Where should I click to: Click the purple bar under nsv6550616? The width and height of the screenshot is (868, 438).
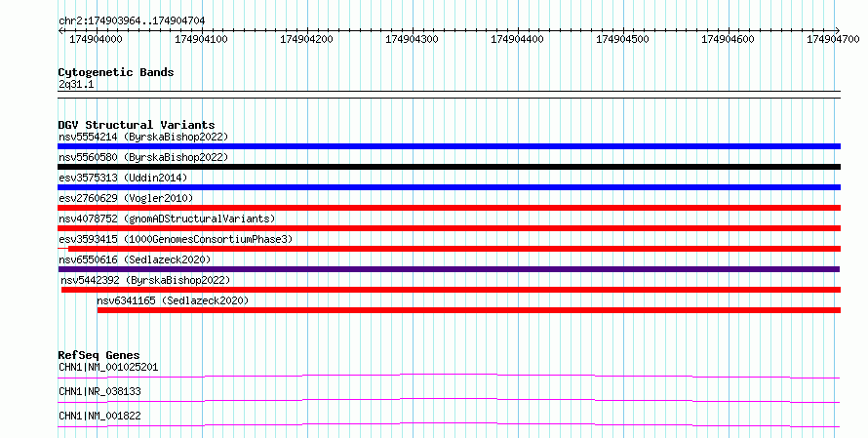click(449, 269)
